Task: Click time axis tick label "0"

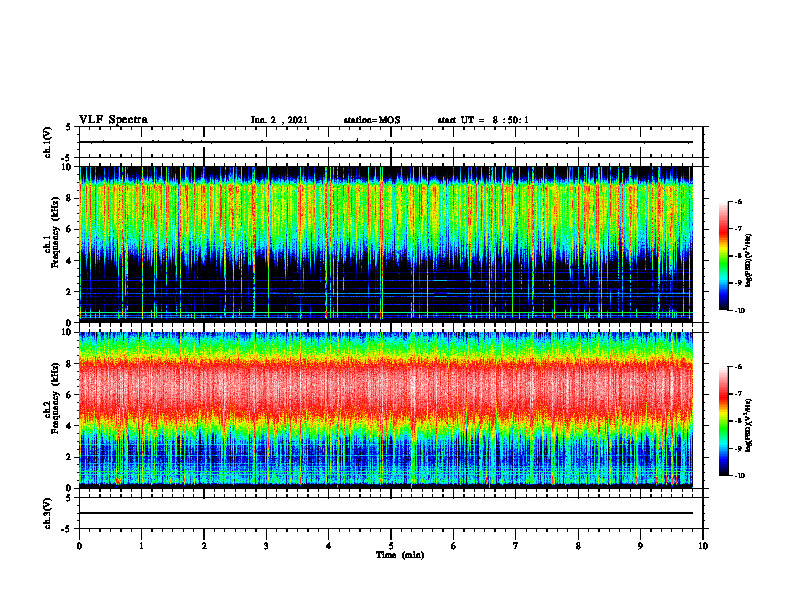Action: tap(79, 546)
